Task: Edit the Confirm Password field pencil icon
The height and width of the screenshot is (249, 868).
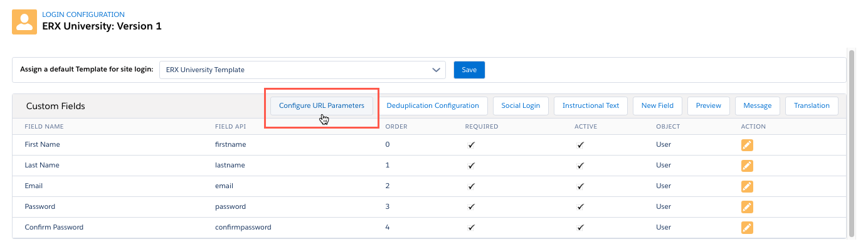Action: 747,228
